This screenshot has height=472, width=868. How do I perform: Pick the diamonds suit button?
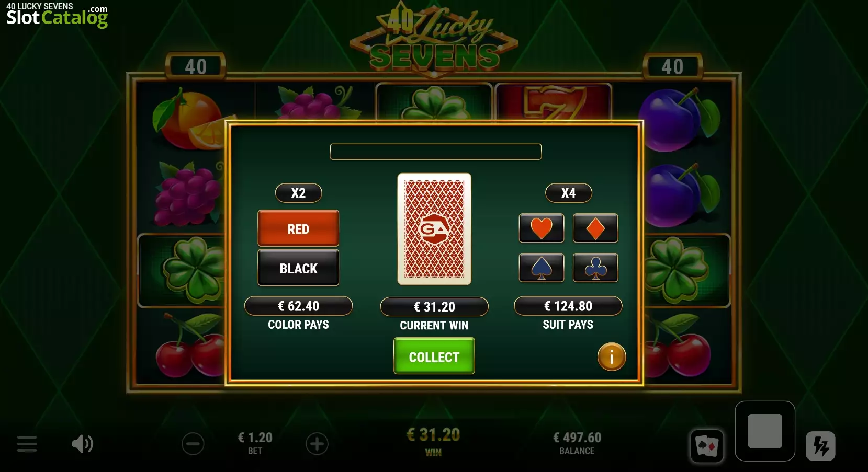595,228
